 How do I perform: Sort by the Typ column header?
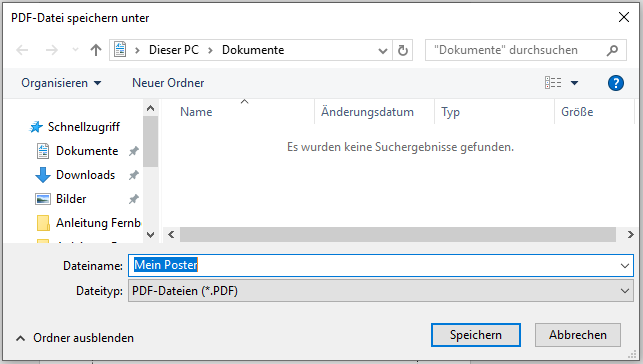(495, 111)
